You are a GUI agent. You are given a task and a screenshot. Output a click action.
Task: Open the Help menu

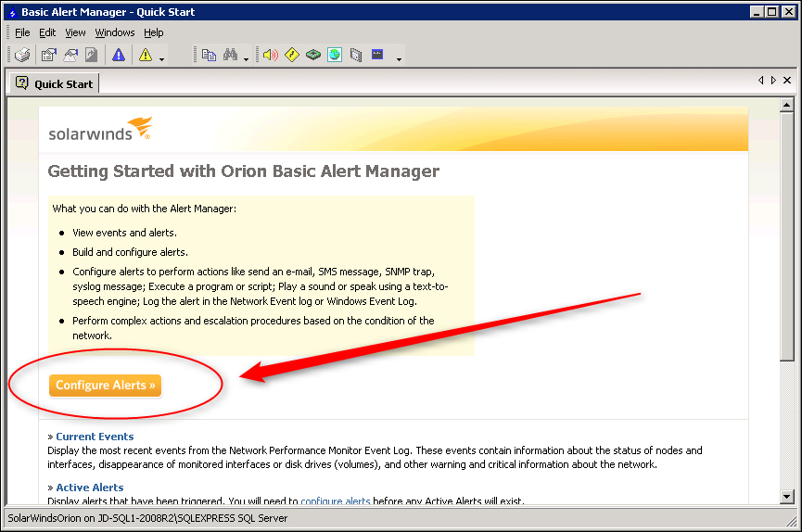pos(153,32)
